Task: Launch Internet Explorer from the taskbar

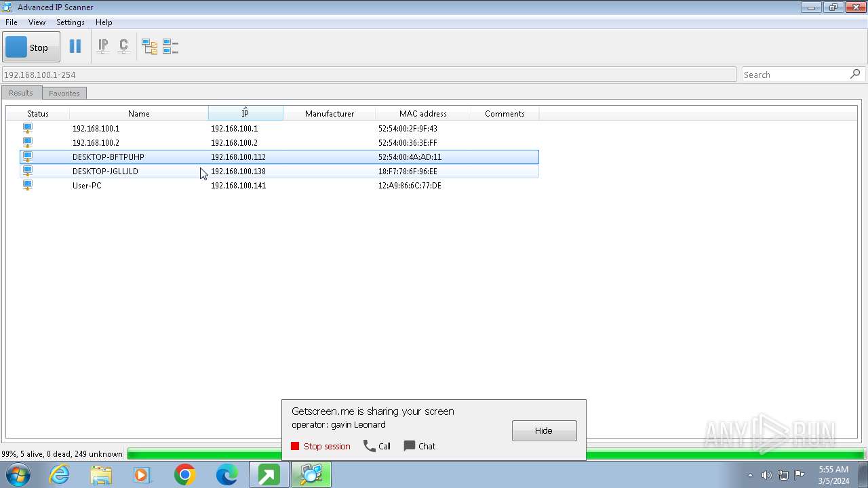Action: 60,474
